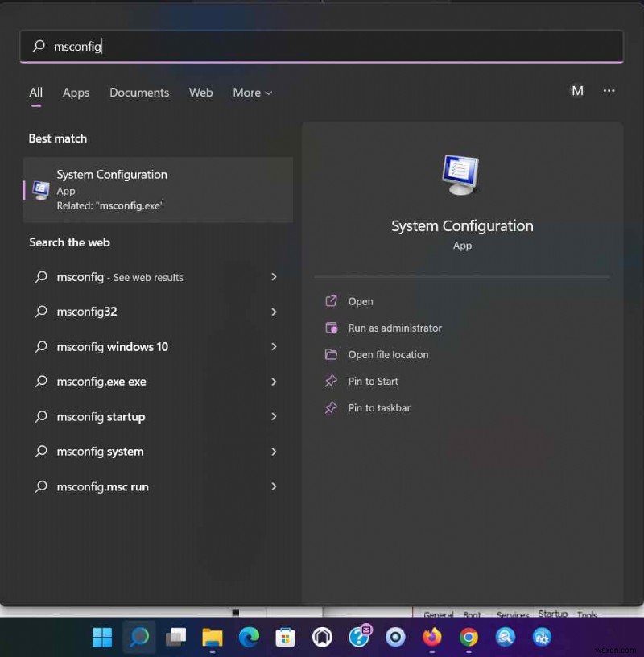Open the Microsoft Store
The height and width of the screenshot is (657, 644).
click(x=286, y=637)
